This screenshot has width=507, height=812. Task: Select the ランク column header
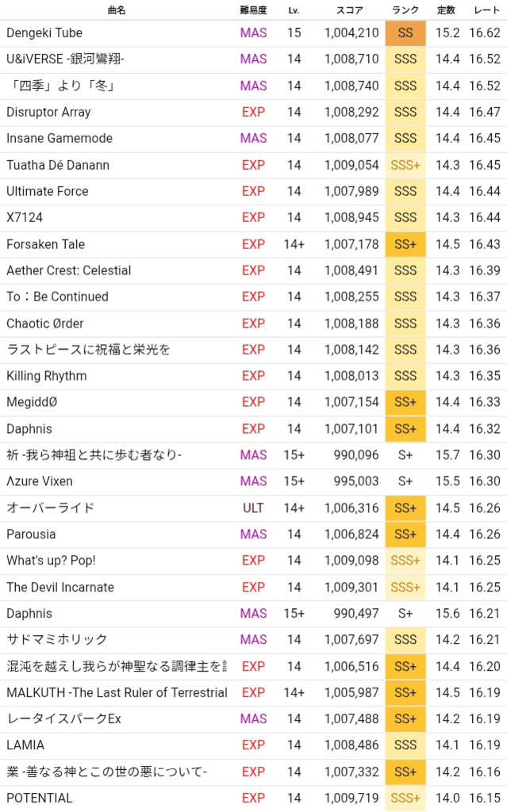pos(405,10)
